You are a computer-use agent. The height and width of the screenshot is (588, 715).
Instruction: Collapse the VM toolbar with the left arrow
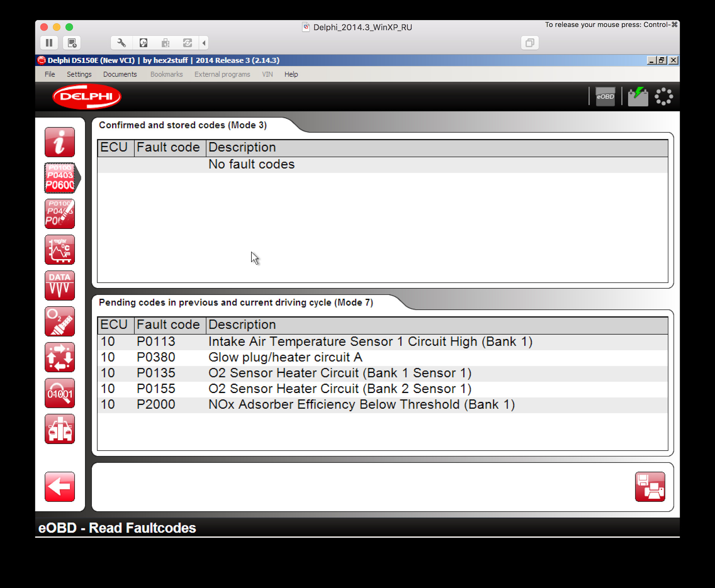(204, 43)
